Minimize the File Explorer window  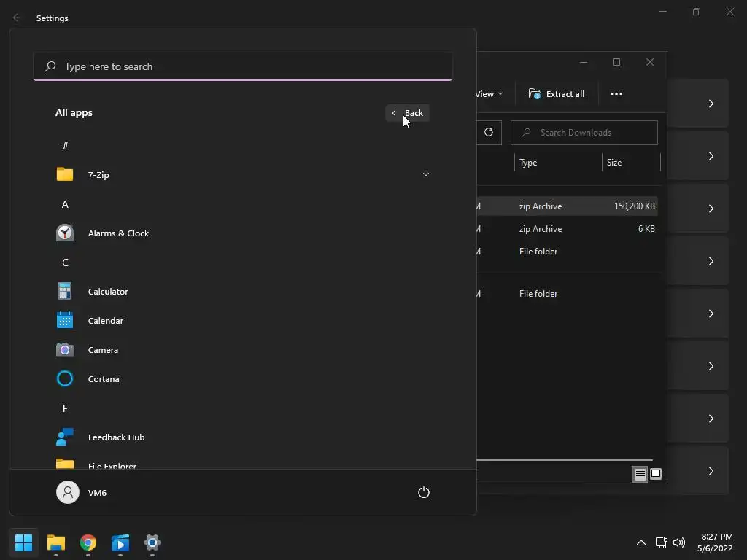click(x=583, y=62)
